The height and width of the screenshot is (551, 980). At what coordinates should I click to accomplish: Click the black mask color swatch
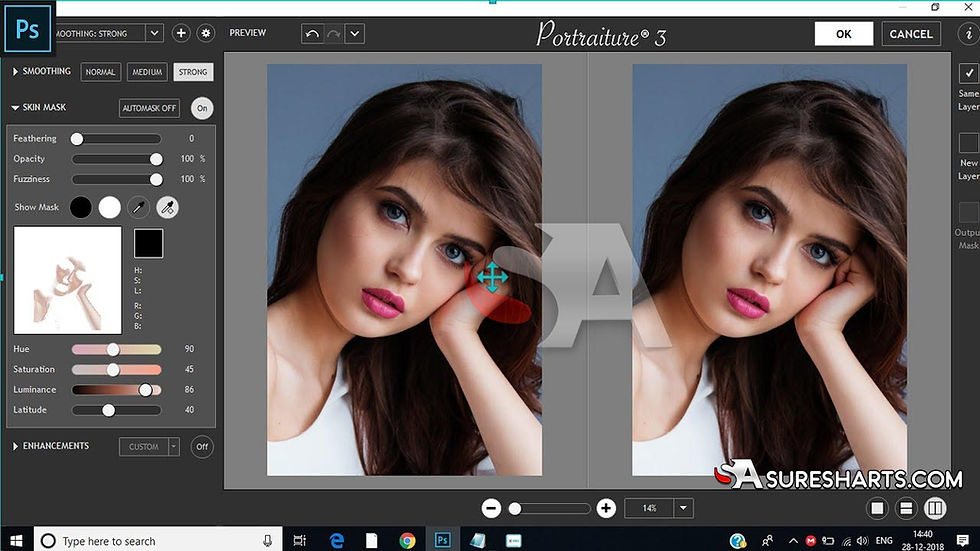[149, 244]
